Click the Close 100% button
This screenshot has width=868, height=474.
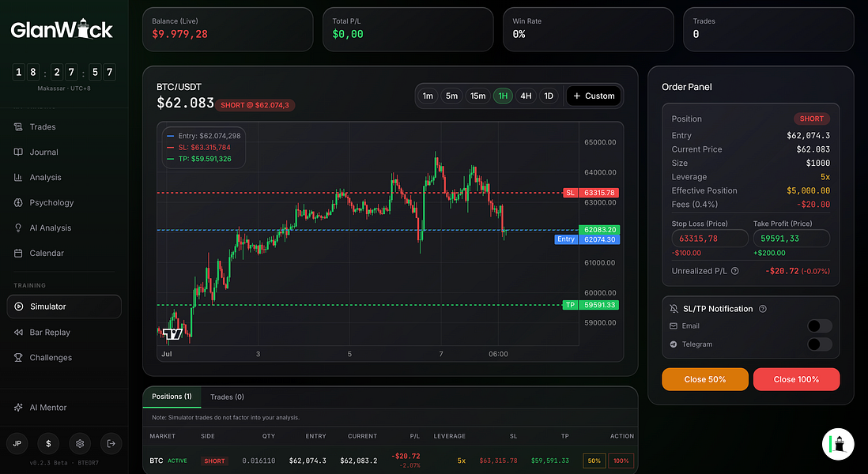pos(796,379)
